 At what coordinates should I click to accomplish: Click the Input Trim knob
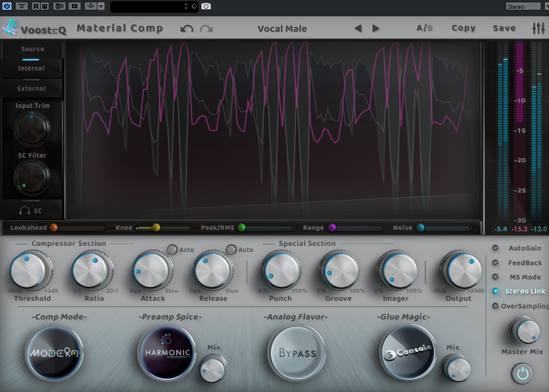(x=31, y=129)
